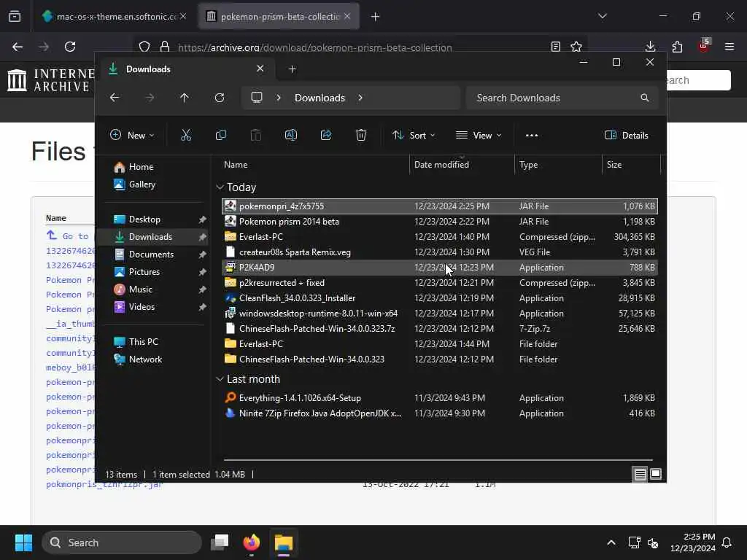Open the New dropdown in Explorer
The image size is (747, 560).
click(132, 135)
